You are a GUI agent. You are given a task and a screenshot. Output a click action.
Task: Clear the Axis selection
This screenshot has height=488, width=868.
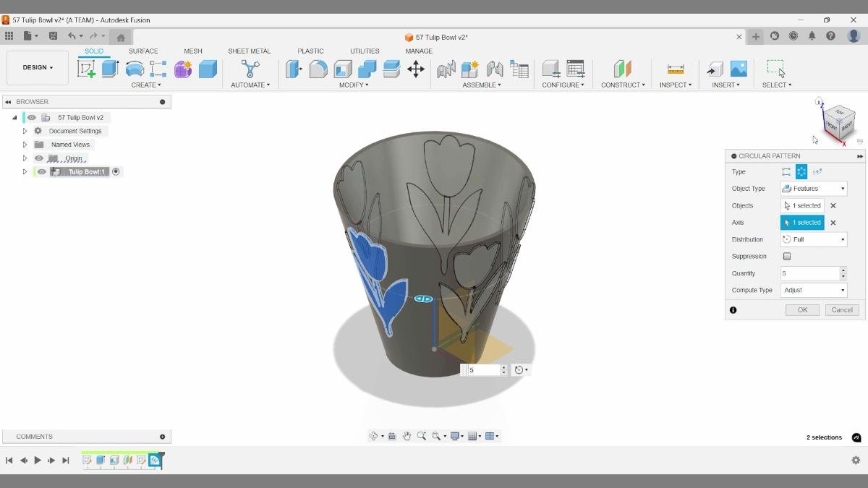click(x=833, y=223)
